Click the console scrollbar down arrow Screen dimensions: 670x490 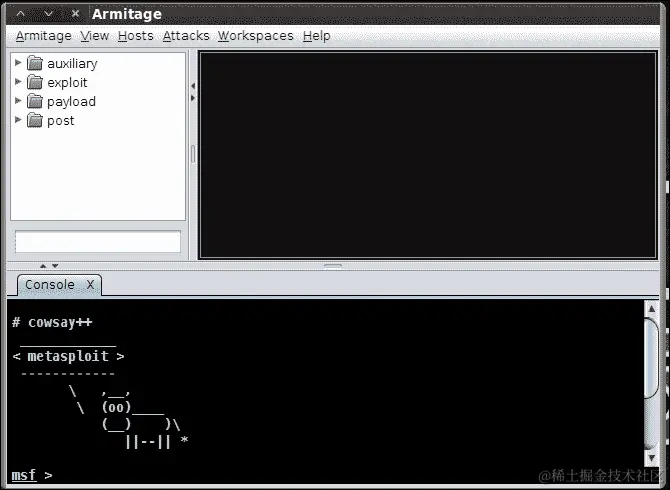pos(652,458)
